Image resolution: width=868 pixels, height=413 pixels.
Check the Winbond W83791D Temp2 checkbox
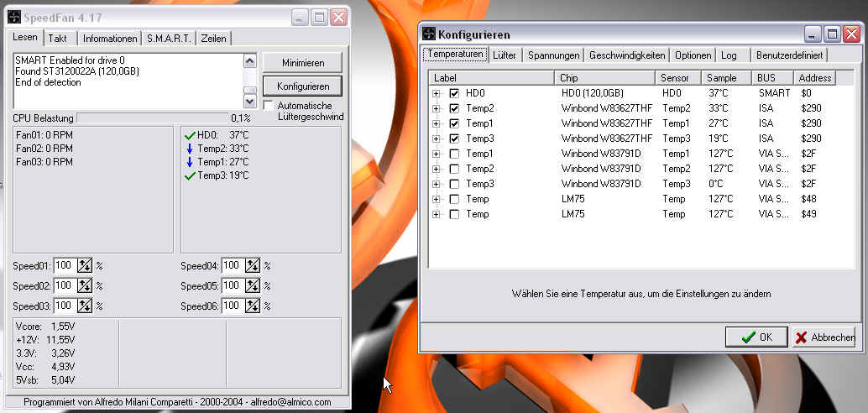pos(454,168)
